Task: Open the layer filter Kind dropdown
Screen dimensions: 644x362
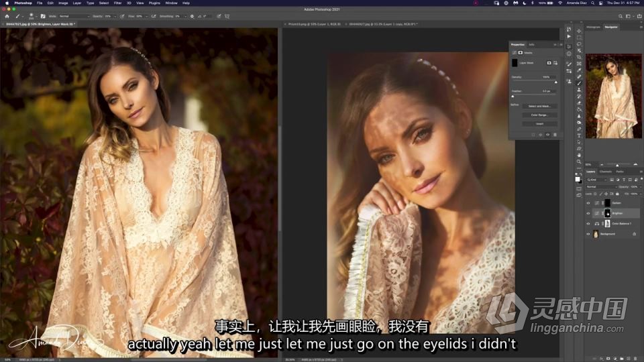Action: point(596,180)
